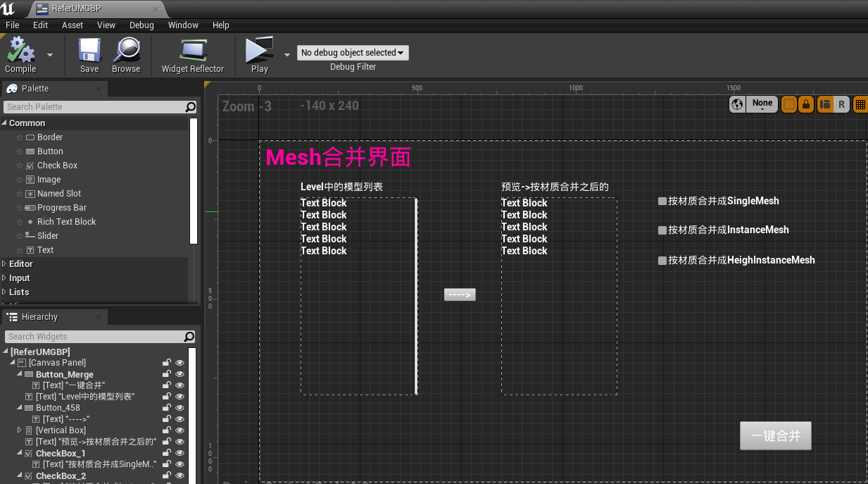Hide the Button_Merge widget via its eye toggle

point(180,374)
